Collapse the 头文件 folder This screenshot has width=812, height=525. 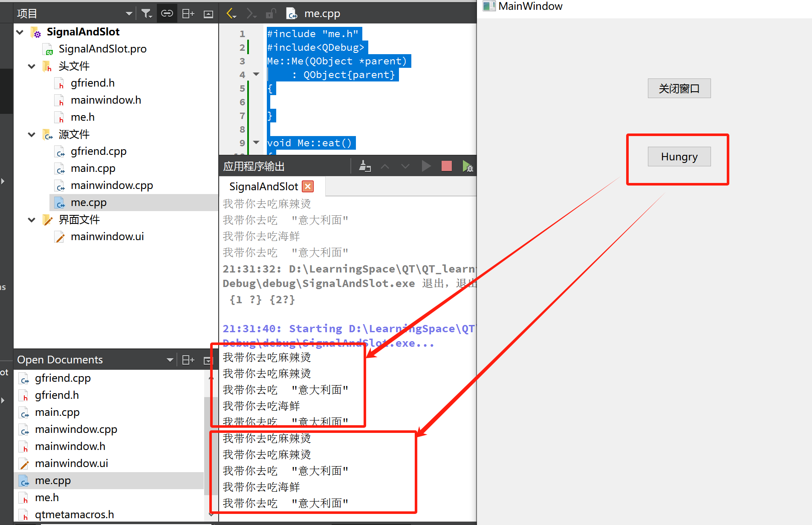[32, 66]
